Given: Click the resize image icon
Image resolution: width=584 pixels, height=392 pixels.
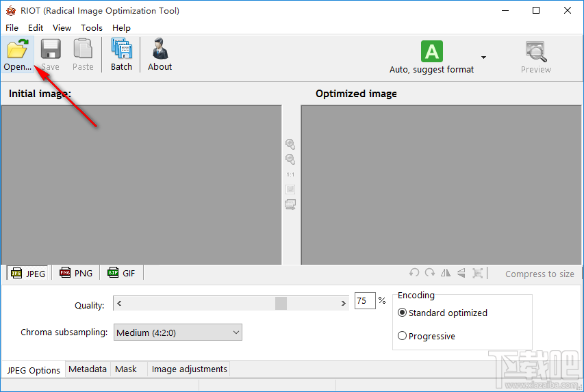Looking at the screenshot, I should click(477, 273).
